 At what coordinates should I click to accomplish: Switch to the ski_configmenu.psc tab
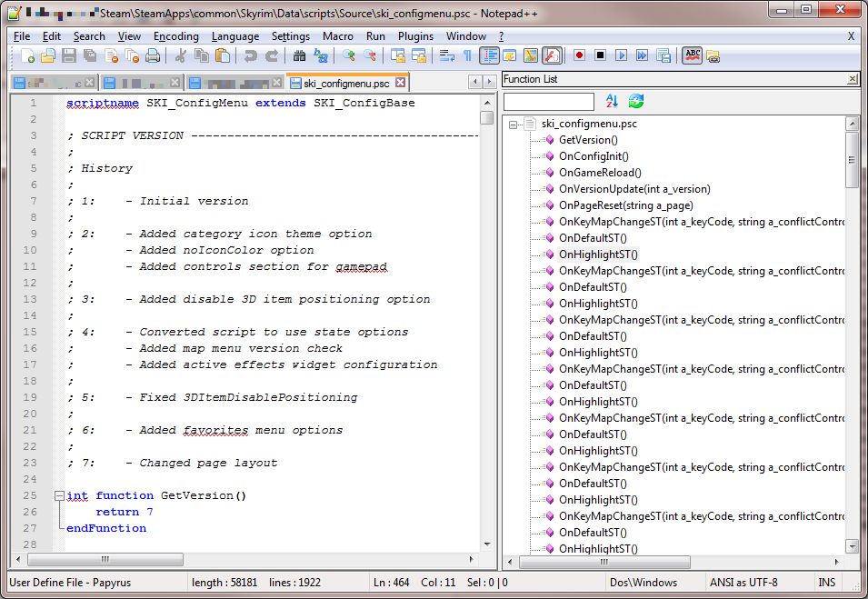coord(345,81)
